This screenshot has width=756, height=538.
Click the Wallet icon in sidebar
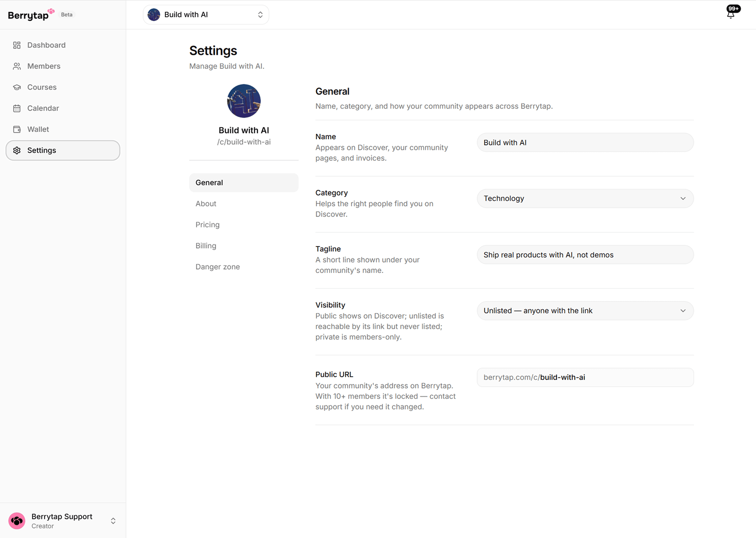click(x=17, y=129)
